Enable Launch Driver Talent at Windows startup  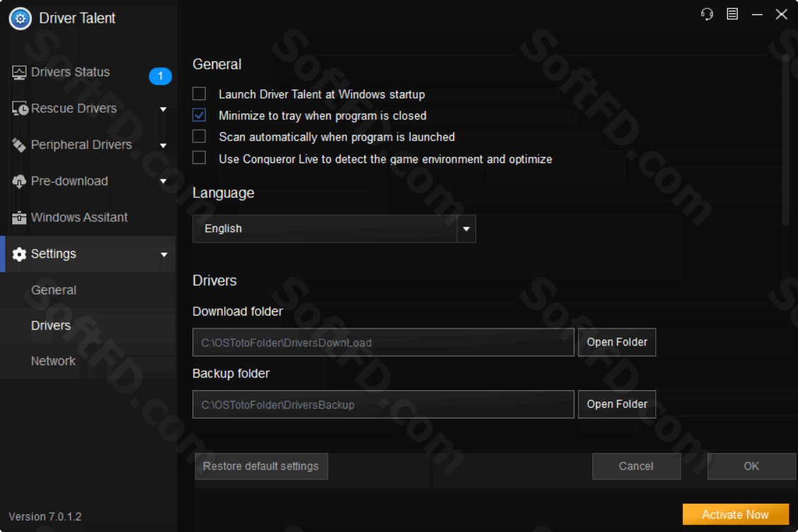coord(199,94)
